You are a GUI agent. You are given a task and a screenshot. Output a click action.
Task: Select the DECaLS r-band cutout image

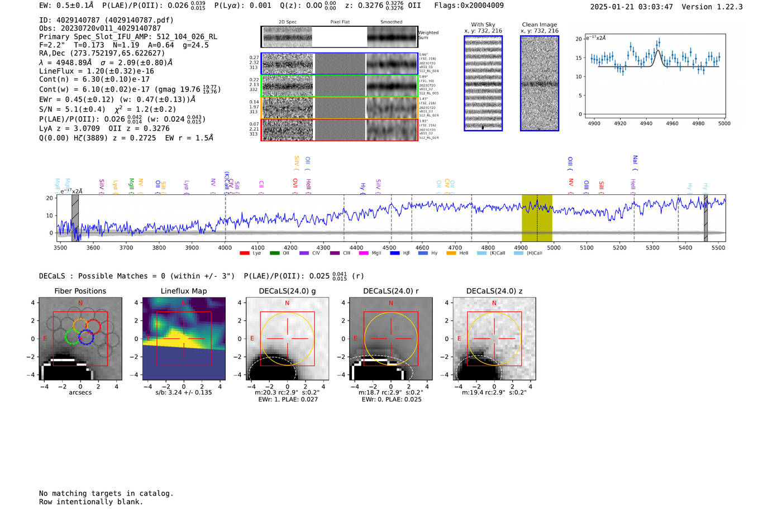[x=390, y=339]
